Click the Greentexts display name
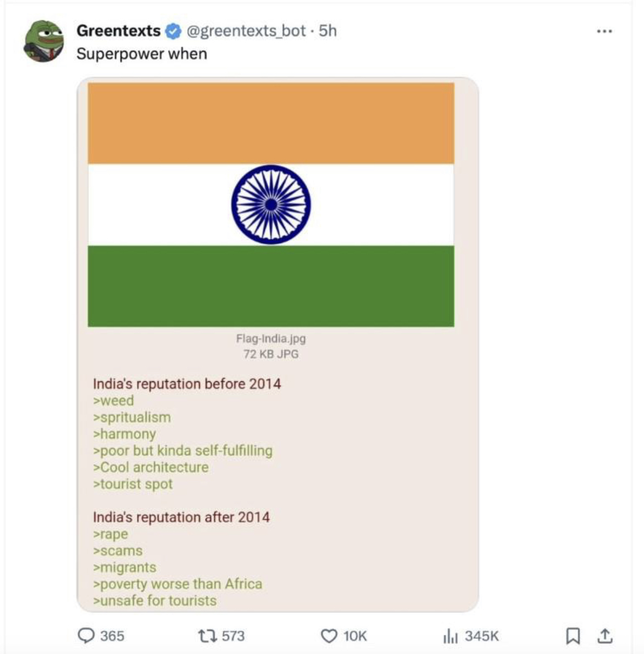Screen dimensions: 644x654 tap(118, 30)
